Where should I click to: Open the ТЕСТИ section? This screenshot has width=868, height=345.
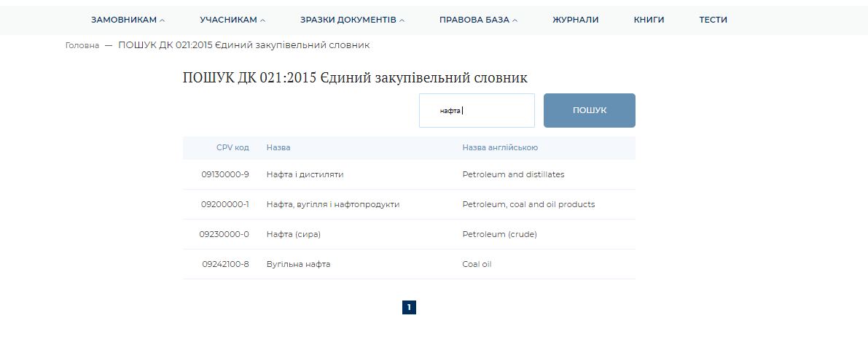(x=713, y=20)
